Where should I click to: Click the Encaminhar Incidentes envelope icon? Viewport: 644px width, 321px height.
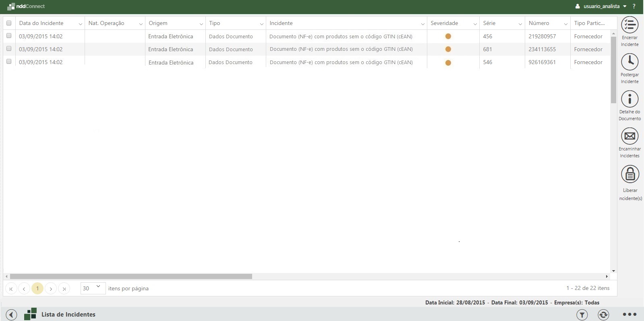coord(630,136)
